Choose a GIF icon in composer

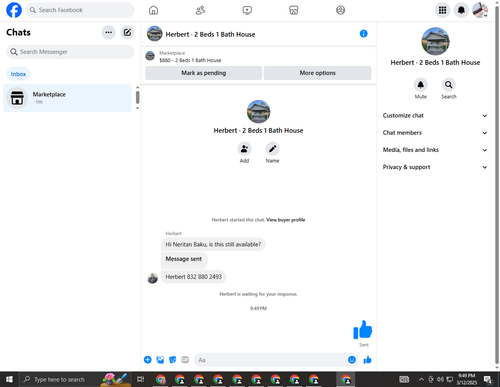pos(185,360)
